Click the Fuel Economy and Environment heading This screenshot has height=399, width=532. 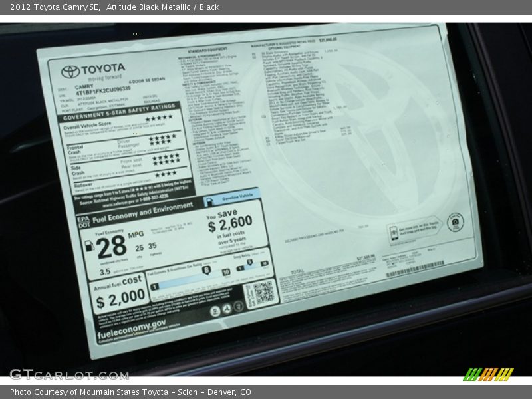click(142, 212)
